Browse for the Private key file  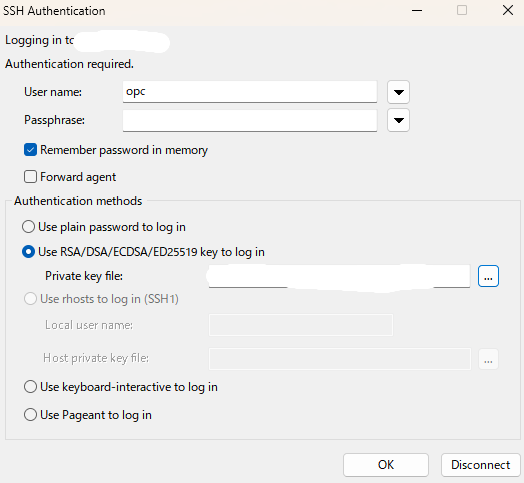click(488, 276)
